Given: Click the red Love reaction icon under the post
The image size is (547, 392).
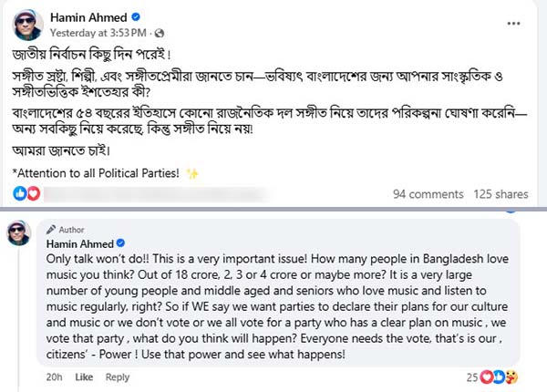Looking at the screenshot, I should 33,193.
